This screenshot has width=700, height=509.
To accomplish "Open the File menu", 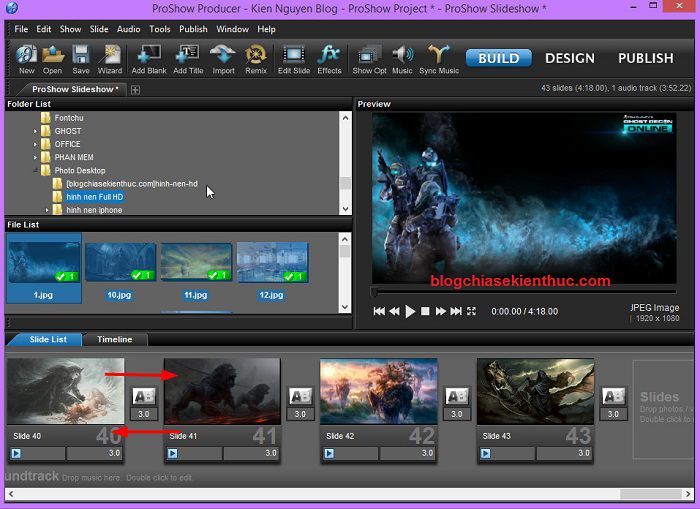I will click(21, 29).
